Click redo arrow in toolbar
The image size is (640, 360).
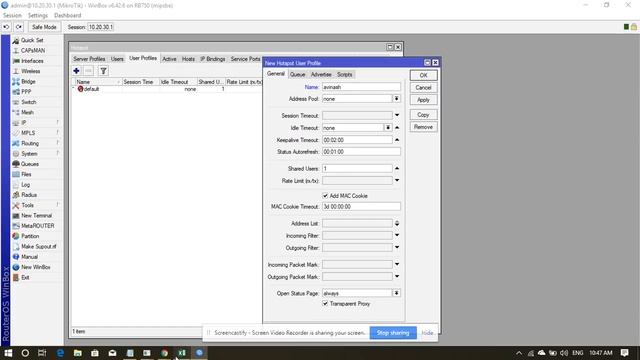pos(19,27)
